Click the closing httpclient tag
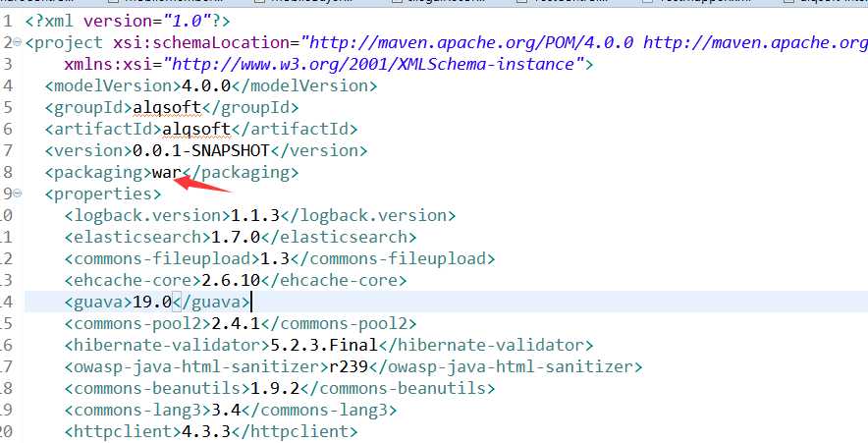Screen dimensions: 868x443 294,431
